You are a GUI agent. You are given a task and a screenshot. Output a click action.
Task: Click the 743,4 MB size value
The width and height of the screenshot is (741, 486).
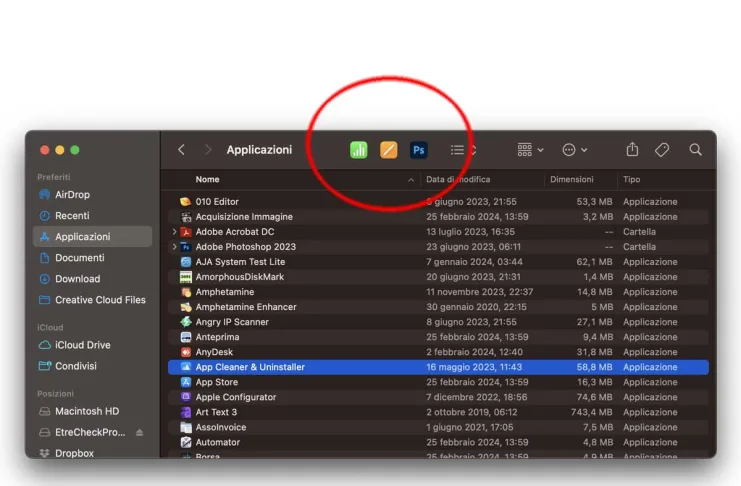click(591, 412)
